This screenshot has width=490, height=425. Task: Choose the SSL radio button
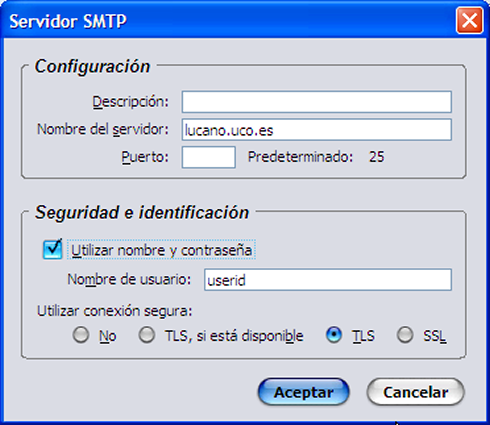coord(405,335)
